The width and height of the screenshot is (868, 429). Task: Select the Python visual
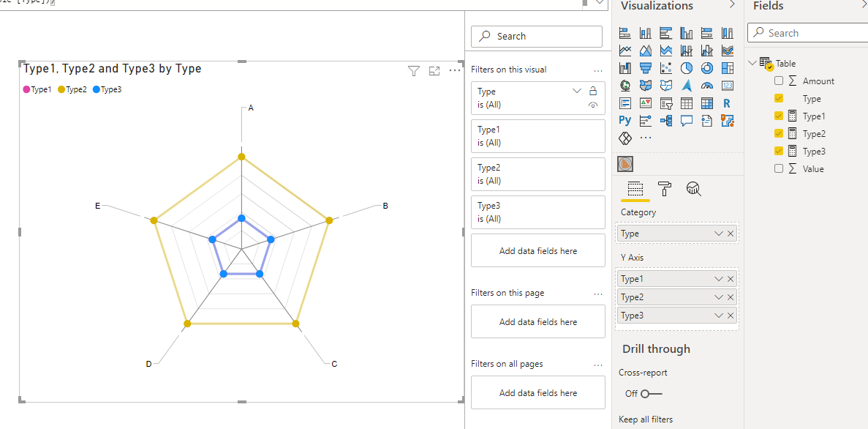tap(625, 120)
